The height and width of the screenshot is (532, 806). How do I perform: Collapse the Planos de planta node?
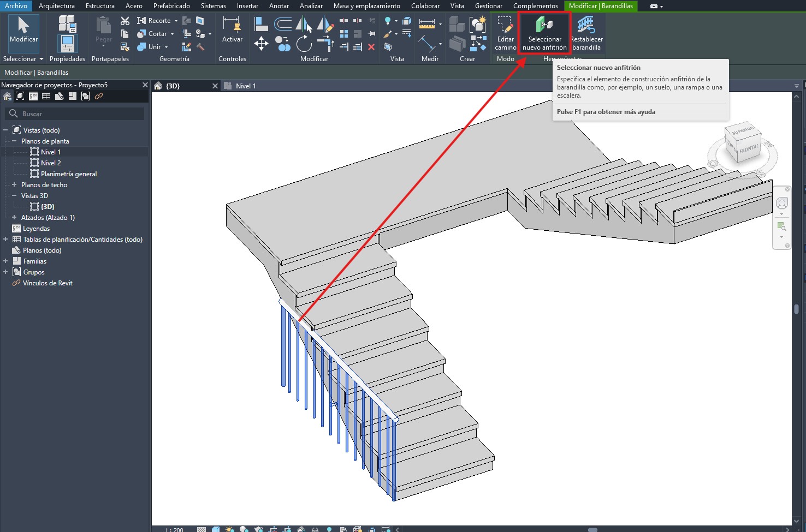[14, 141]
